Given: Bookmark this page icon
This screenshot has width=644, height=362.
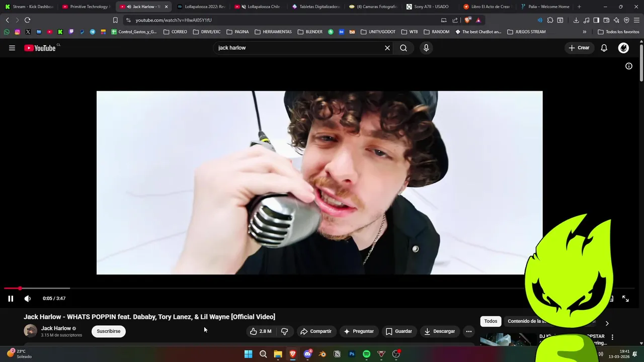Looking at the screenshot, I should click(x=115, y=20).
